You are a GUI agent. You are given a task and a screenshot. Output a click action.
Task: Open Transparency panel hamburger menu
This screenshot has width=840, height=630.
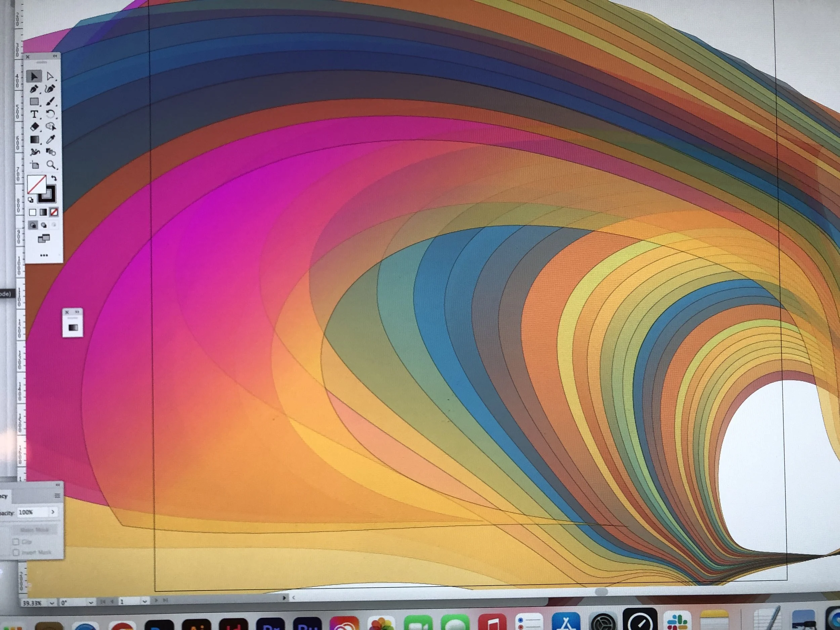coord(57,496)
